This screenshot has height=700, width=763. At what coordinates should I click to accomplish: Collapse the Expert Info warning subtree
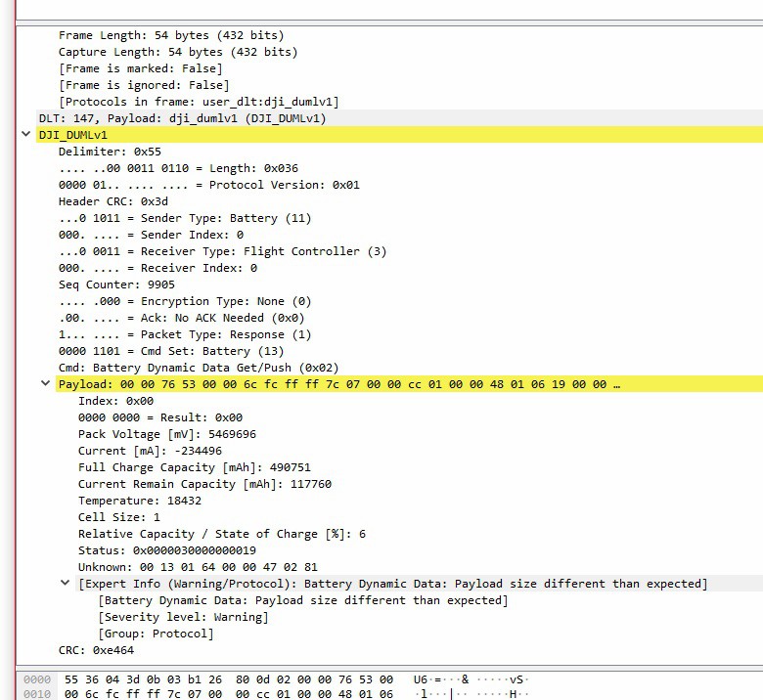pyautogui.click(x=66, y=583)
